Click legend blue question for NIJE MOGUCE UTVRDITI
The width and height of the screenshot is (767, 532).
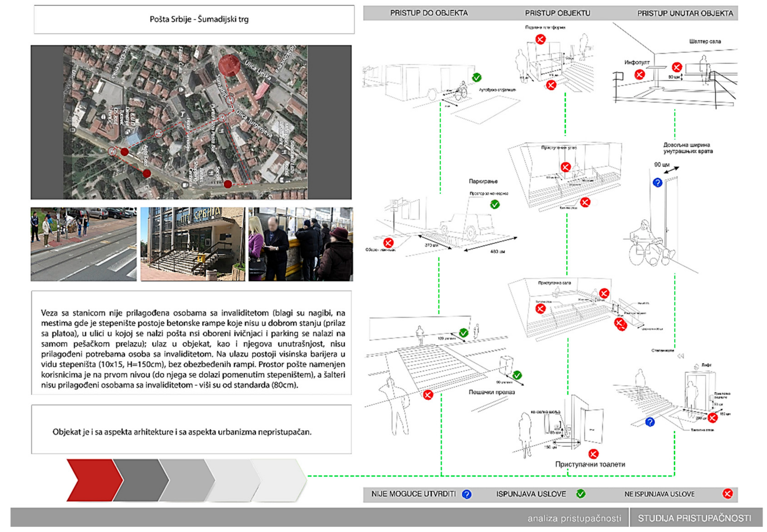click(466, 494)
